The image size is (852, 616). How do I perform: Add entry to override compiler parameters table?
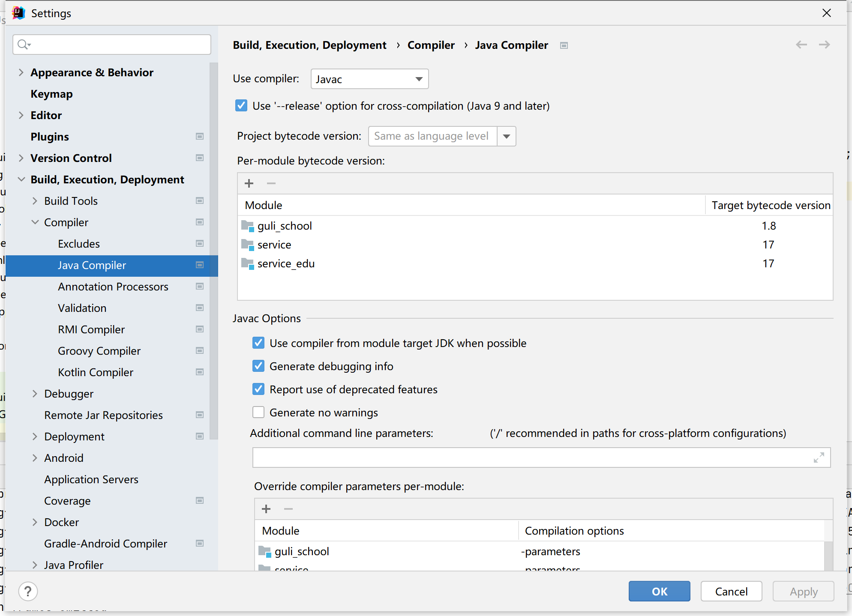266,509
